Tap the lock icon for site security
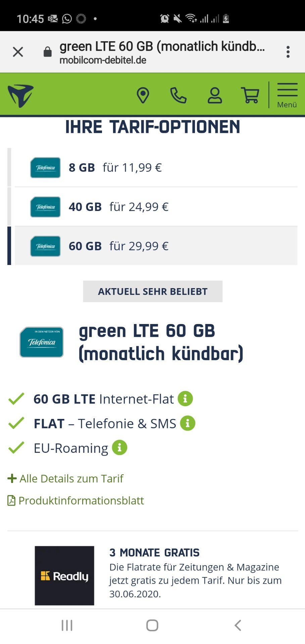 click(x=48, y=52)
